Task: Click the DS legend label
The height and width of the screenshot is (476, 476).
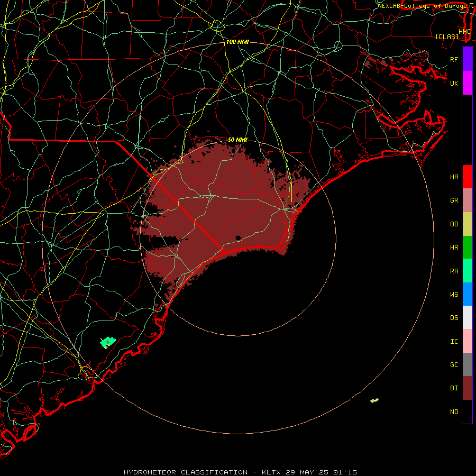Action: click(454, 318)
